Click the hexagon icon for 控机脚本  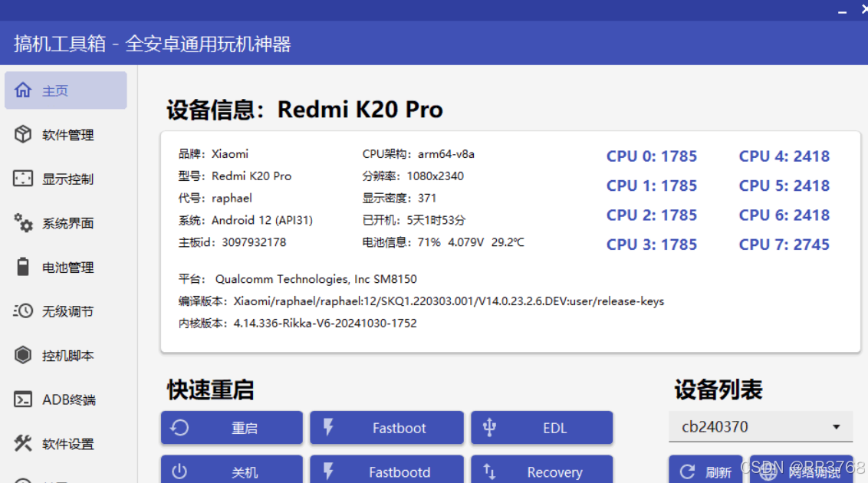[x=23, y=355]
